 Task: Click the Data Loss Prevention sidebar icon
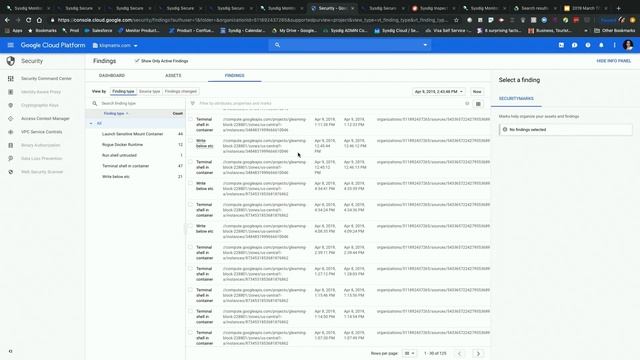[11, 158]
